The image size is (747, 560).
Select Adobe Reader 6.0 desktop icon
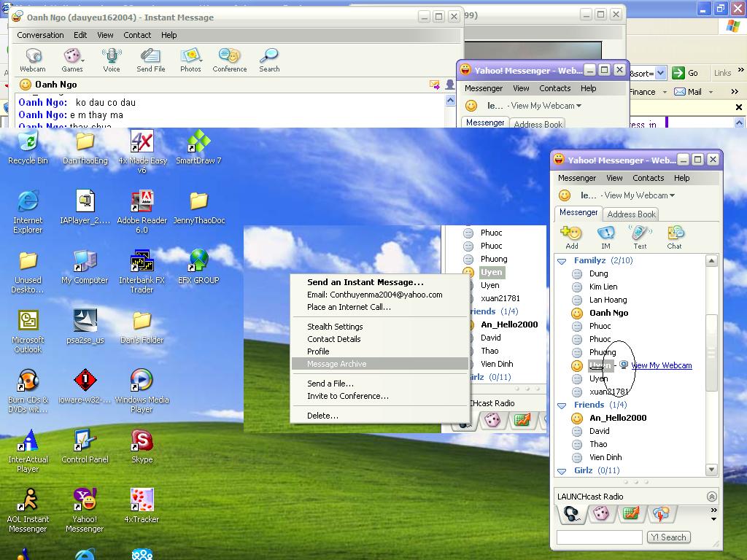142,212
